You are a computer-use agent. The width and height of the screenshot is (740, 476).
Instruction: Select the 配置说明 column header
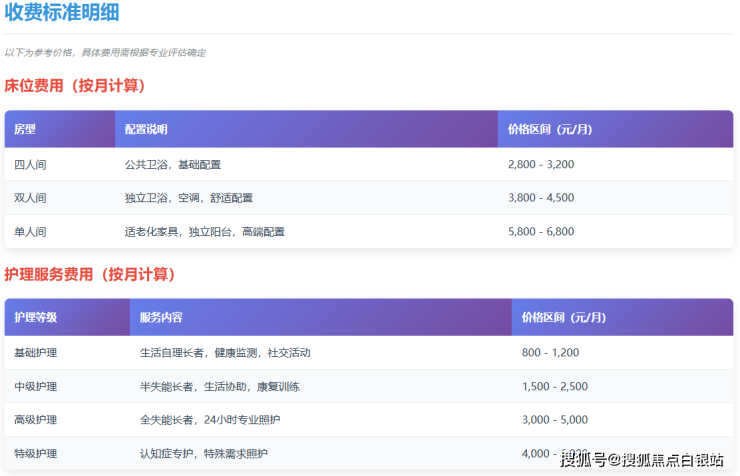146,130
